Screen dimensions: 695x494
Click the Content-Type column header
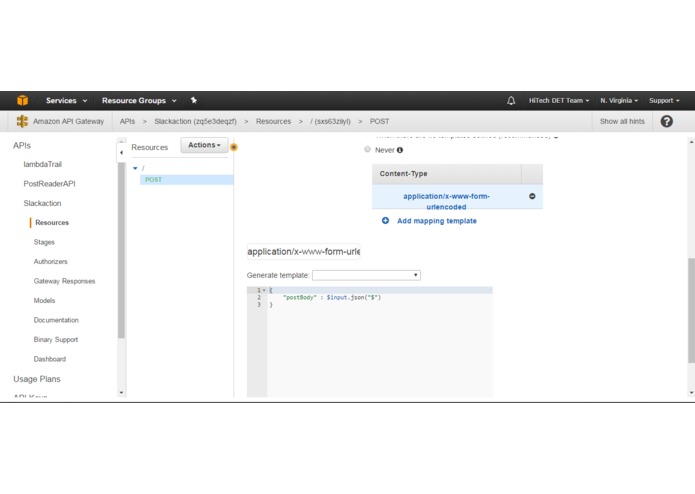pyautogui.click(x=446, y=174)
